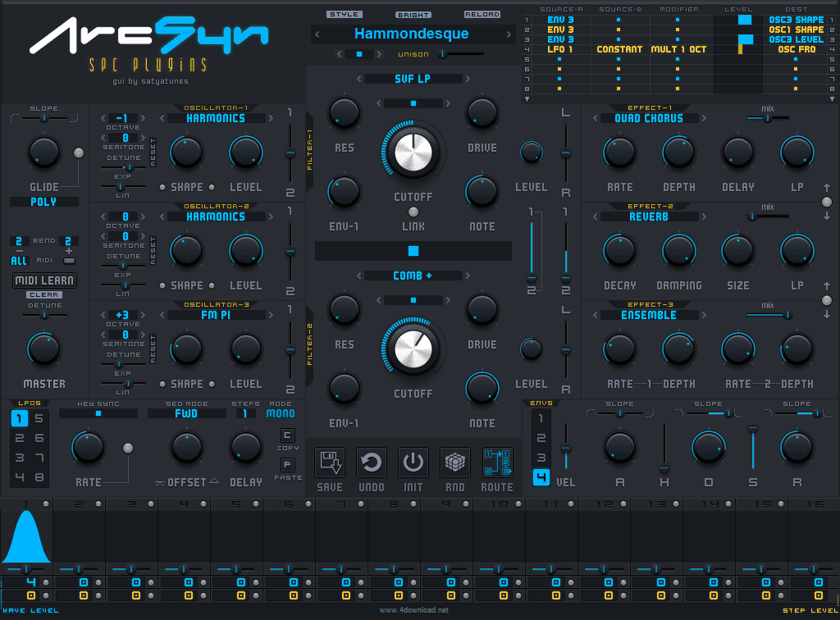Select next preset after Hammondesque
840x620 pixels.
pyautogui.click(x=509, y=34)
